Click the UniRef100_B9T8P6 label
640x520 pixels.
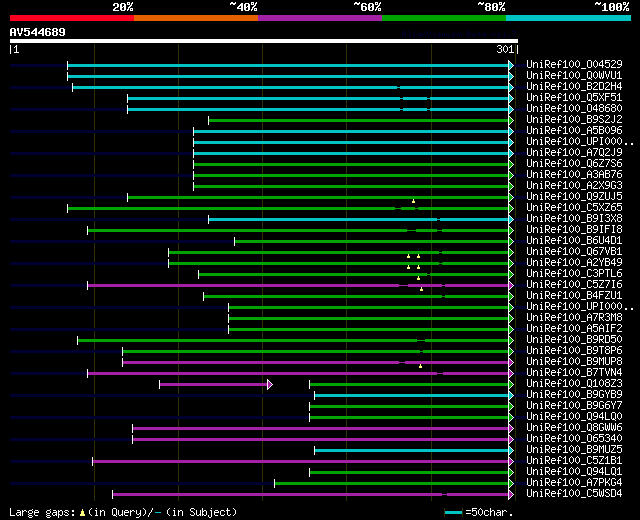pyautogui.click(x=574, y=351)
